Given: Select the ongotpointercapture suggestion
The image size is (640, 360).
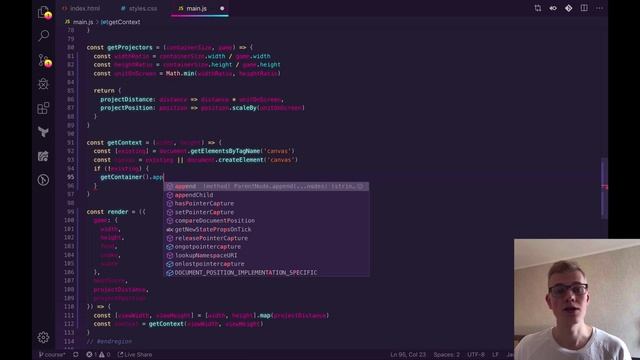Looking at the screenshot, I should [x=266, y=247].
